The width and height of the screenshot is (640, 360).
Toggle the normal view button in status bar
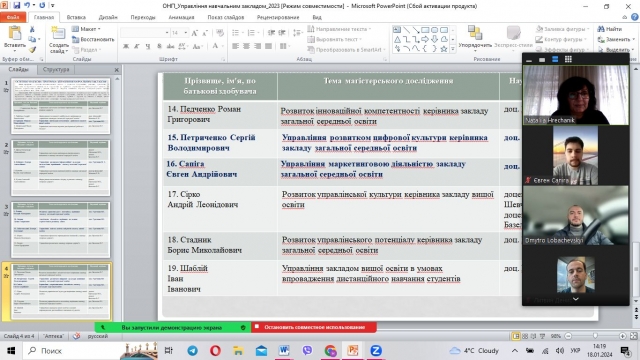click(x=516, y=336)
